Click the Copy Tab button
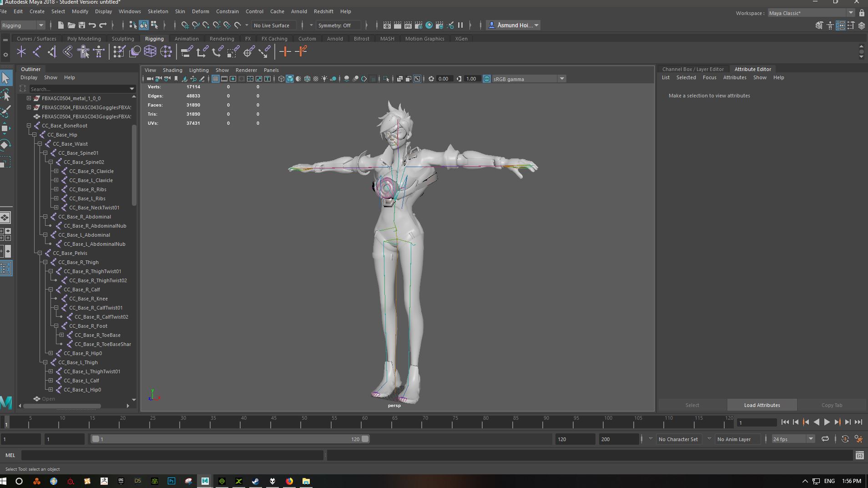Image resolution: width=868 pixels, height=488 pixels. 832,405
